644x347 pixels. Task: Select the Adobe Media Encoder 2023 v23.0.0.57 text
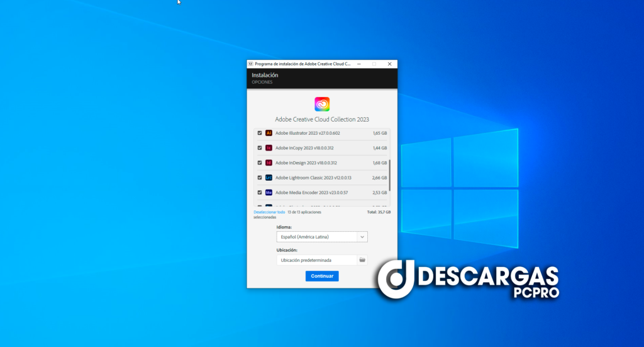coord(311,193)
